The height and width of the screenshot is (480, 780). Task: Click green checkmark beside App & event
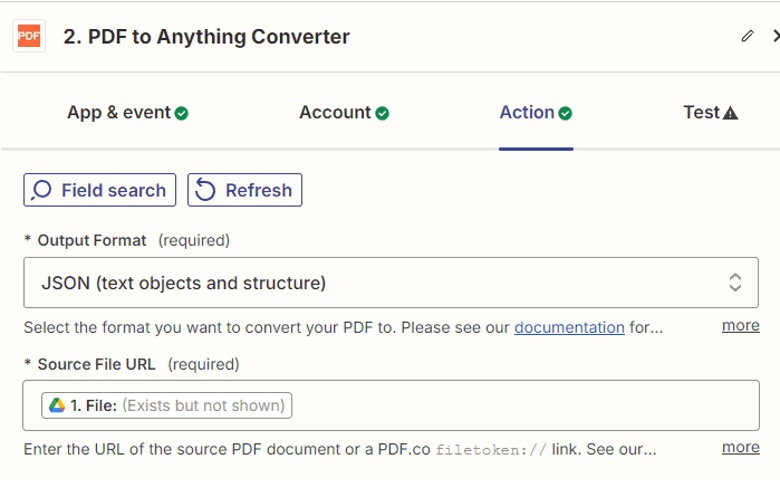tap(181, 114)
